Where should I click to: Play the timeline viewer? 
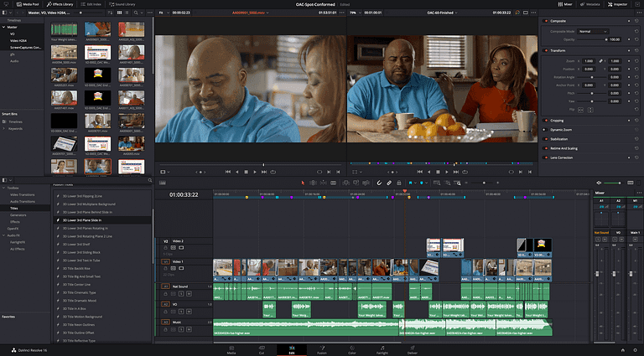click(x=447, y=172)
